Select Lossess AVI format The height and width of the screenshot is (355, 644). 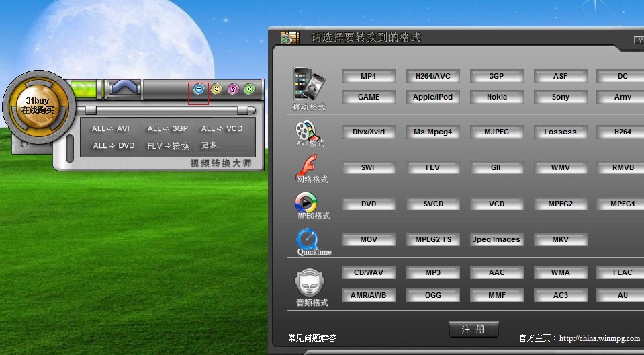[x=560, y=132]
